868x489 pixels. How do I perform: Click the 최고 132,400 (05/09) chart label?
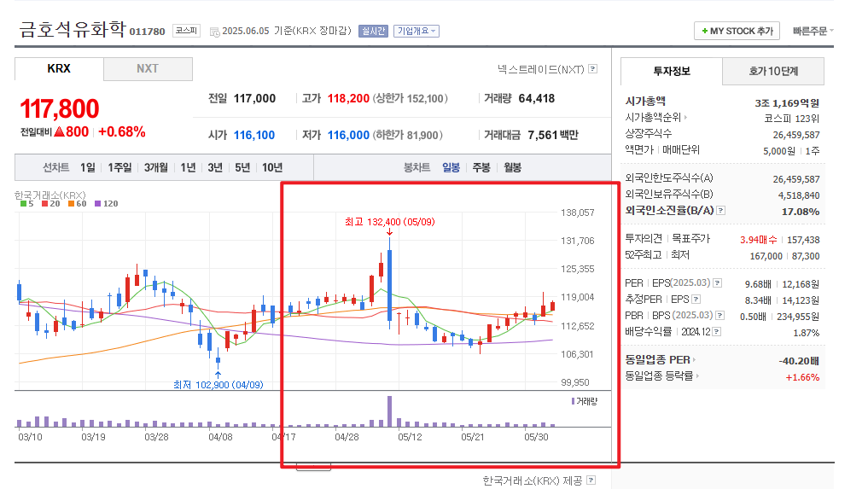click(390, 222)
